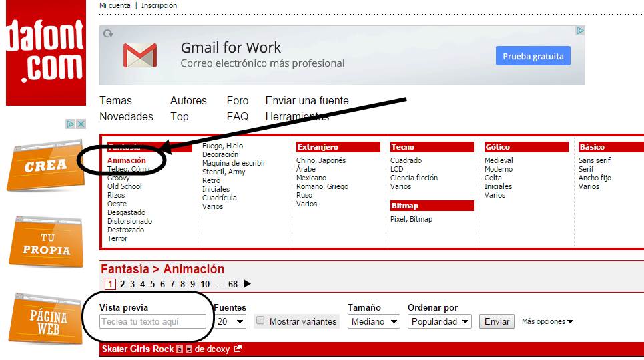The image size is (644, 360).
Task: Click the CREA orange ad banner
Action: pos(45,166)
